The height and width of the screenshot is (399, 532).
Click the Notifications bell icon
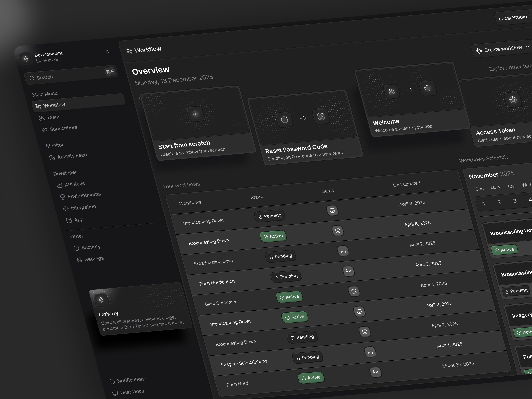point(112,381)
